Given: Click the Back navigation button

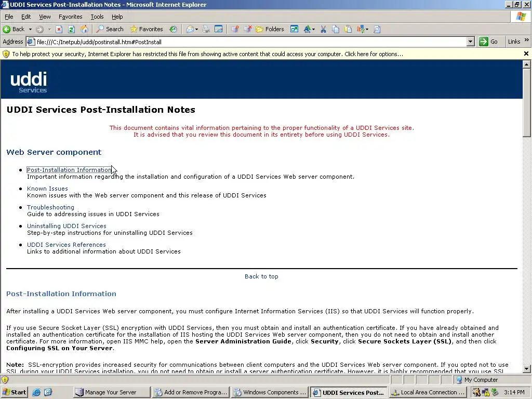Looking at the screenshot, I should pos(14,29).
